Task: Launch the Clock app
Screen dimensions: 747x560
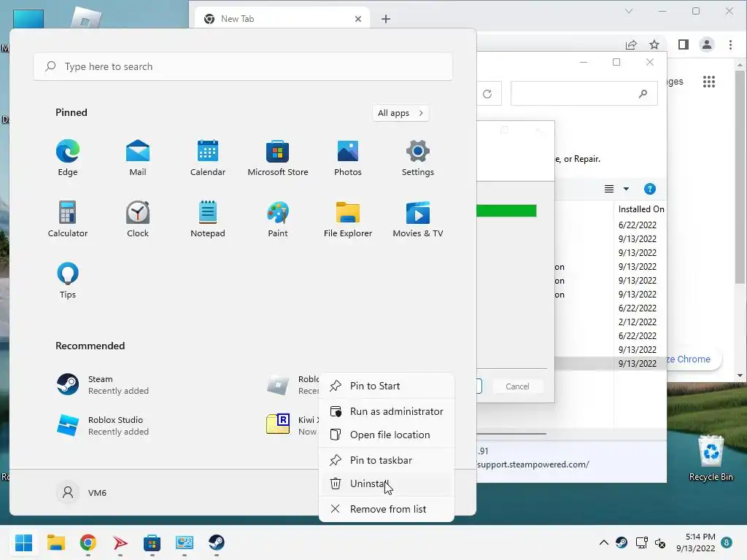Action: [138, 219]
